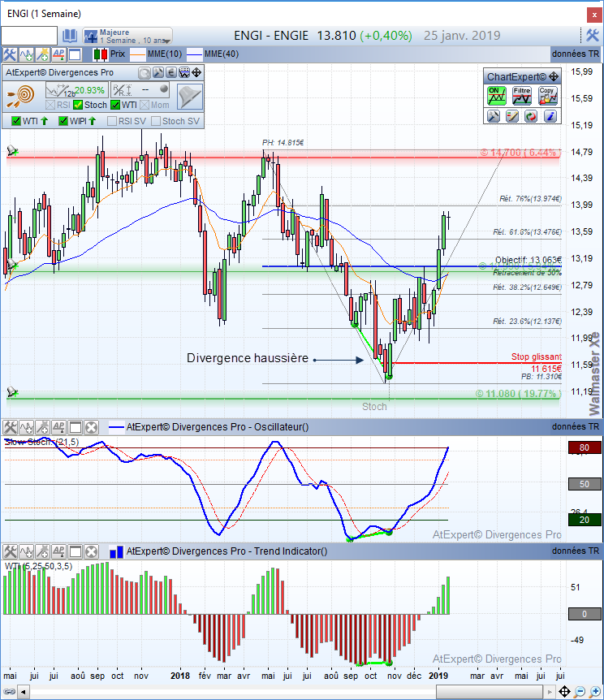This screenshot has width=604, height=700.
Task: Maximize the Oscillateur pane
Action: tap(75, 428)
